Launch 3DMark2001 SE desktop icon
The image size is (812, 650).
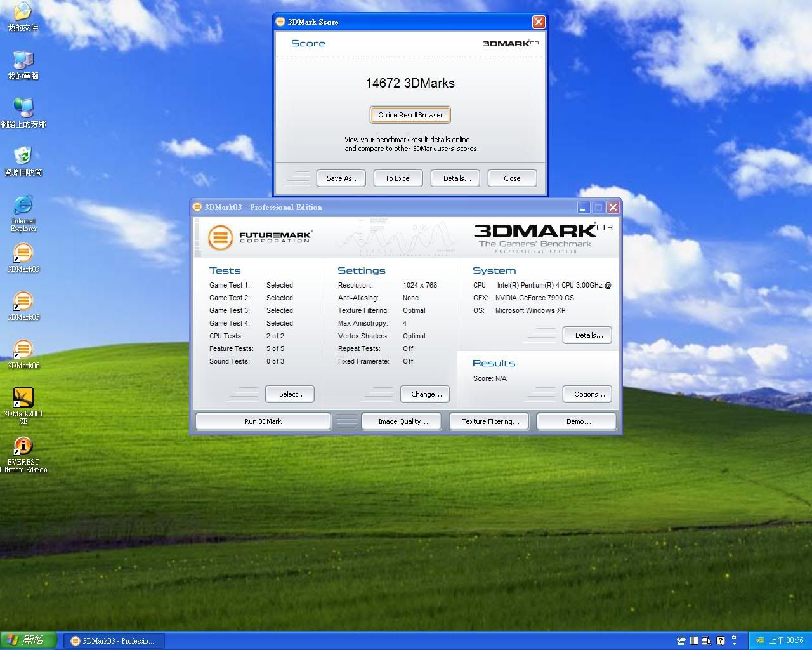23,399
